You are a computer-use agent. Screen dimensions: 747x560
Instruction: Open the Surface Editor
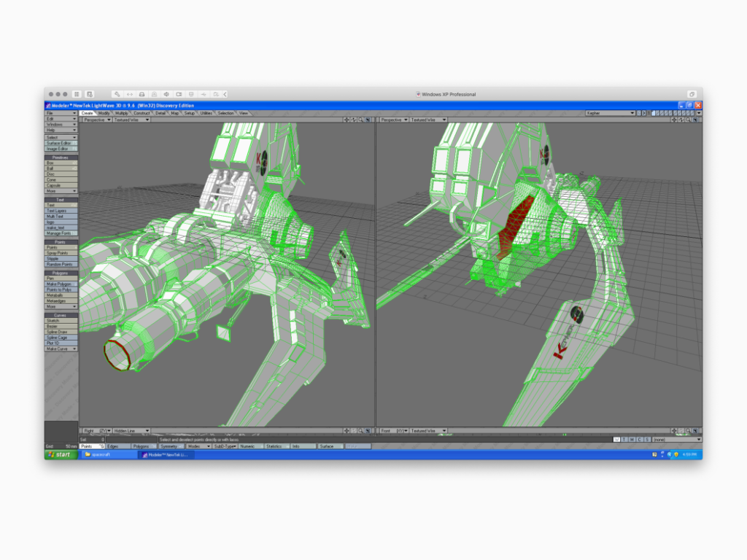pos(61,144)
